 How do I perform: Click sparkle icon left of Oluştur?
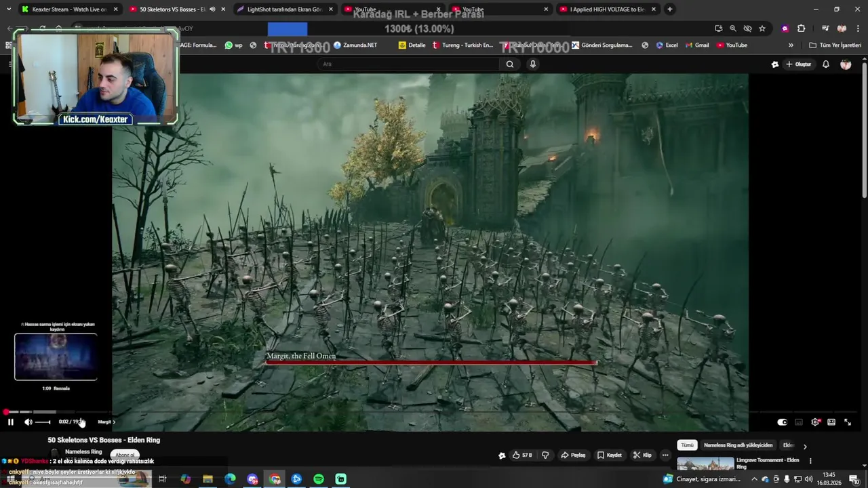(775, 64)
